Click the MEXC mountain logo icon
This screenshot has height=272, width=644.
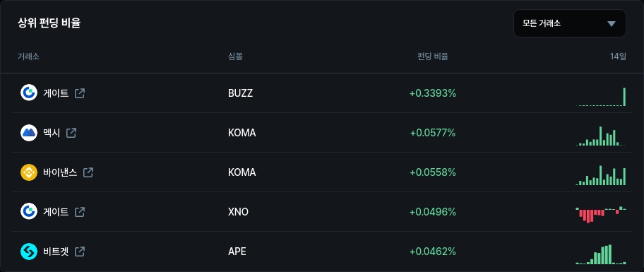pyautogui.click(x=29, y=133)
